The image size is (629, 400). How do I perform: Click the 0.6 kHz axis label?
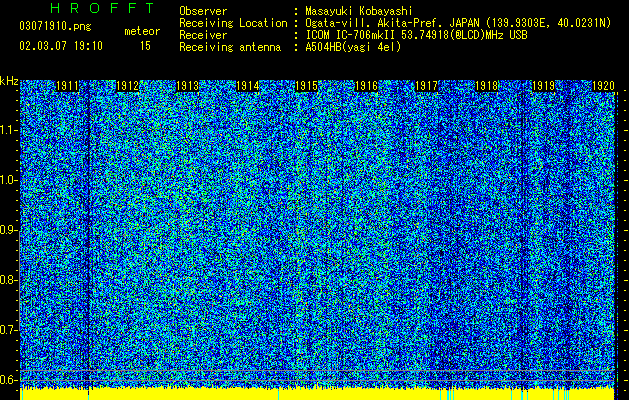tap(8, 380)
